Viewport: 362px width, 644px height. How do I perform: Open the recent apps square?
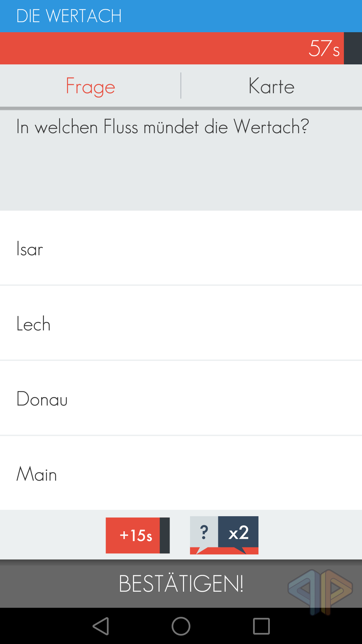(x=261, y=626)
